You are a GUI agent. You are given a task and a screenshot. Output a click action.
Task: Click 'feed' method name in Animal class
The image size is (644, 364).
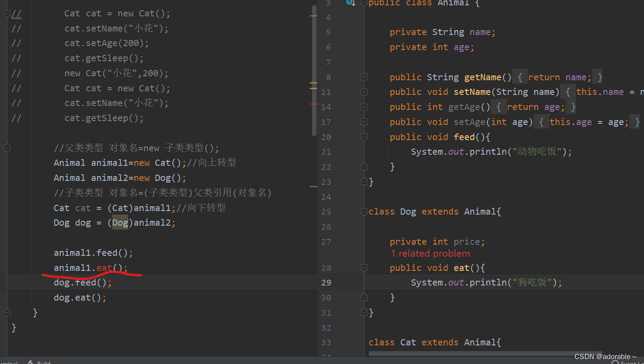tap(464, 137)
